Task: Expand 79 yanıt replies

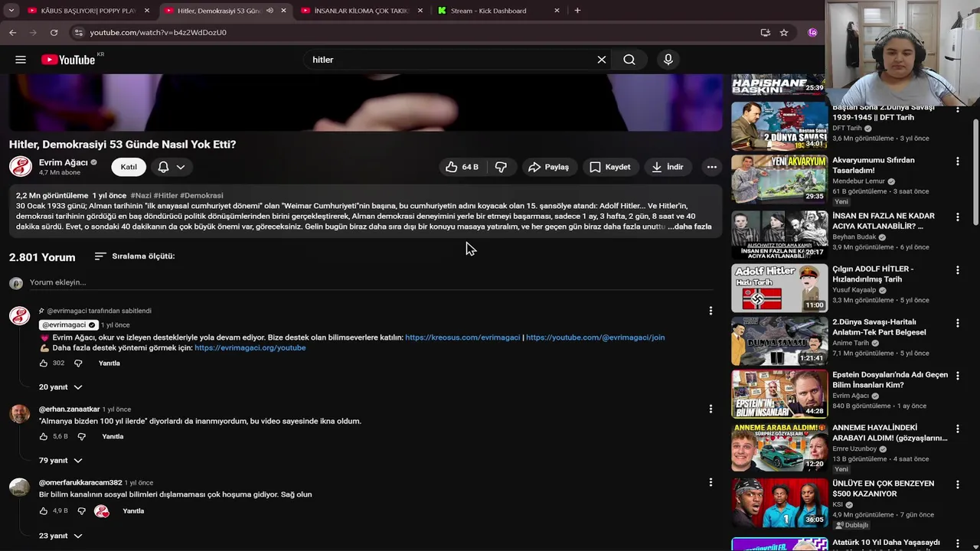Action: [x=60, y=461]
